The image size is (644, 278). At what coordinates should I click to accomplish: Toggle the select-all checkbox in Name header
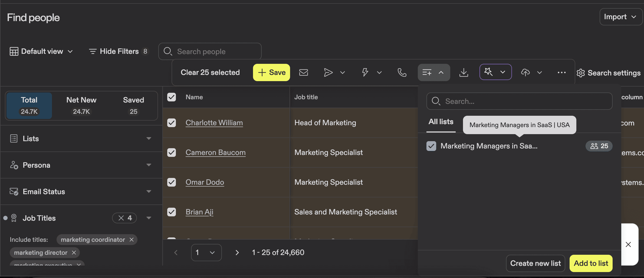(x=172, y=97)
